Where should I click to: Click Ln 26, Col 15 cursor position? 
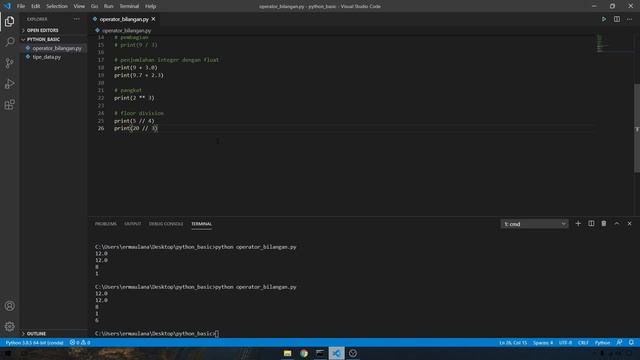(513, 342)
